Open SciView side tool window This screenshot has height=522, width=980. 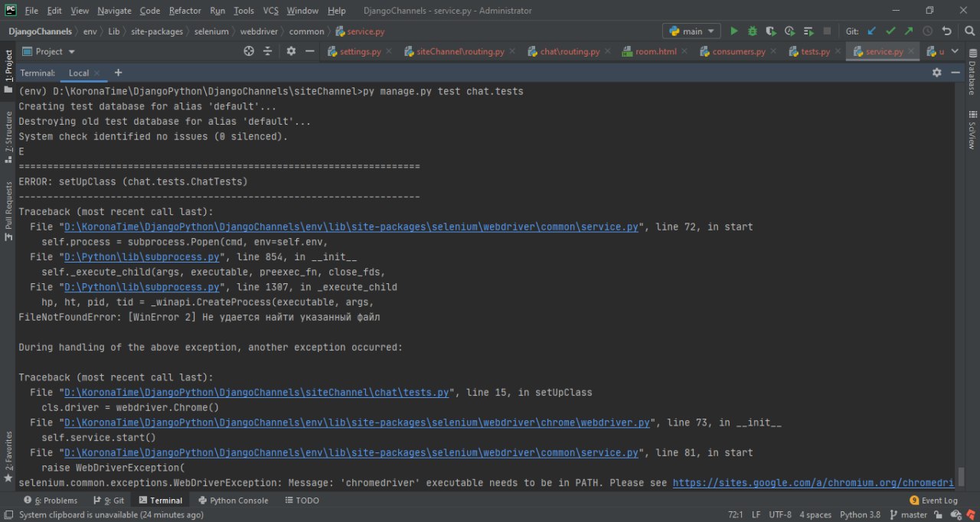pyautogui.click(x=972, y=129)
